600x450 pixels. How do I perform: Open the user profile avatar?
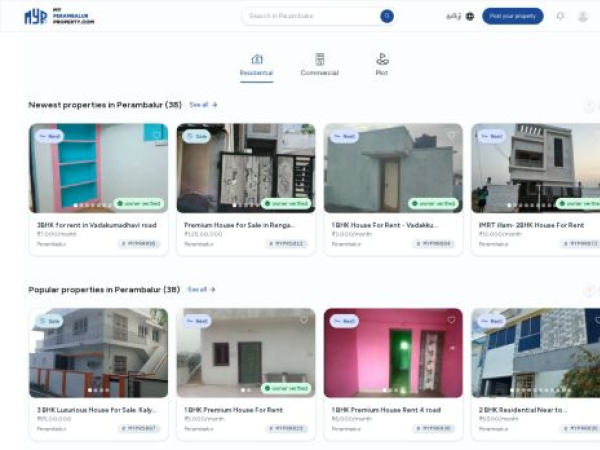[x=583, y=16]
